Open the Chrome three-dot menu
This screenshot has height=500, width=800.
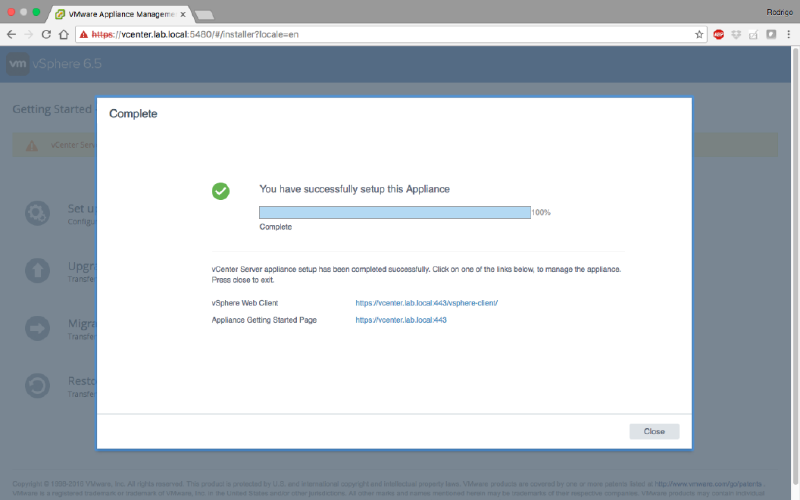click(x=788, y=34)
